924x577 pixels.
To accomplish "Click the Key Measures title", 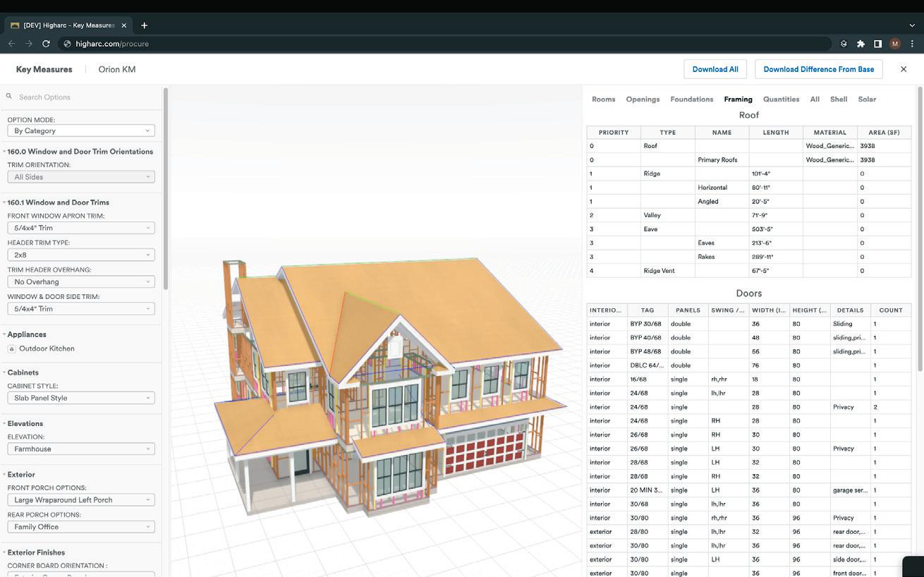I will [44, 69].
